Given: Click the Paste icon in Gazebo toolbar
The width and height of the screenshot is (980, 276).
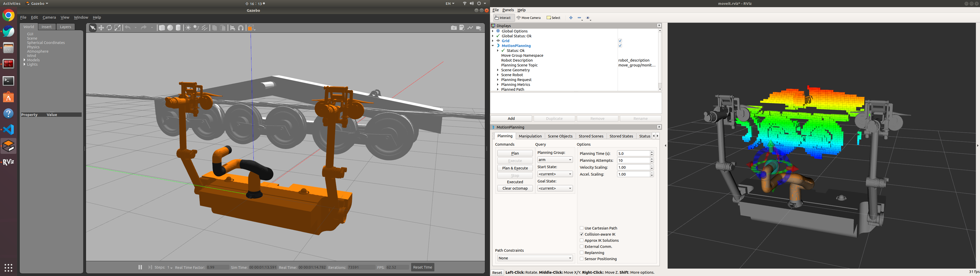Looking at the screenshot, I should (x=223, y=28).
